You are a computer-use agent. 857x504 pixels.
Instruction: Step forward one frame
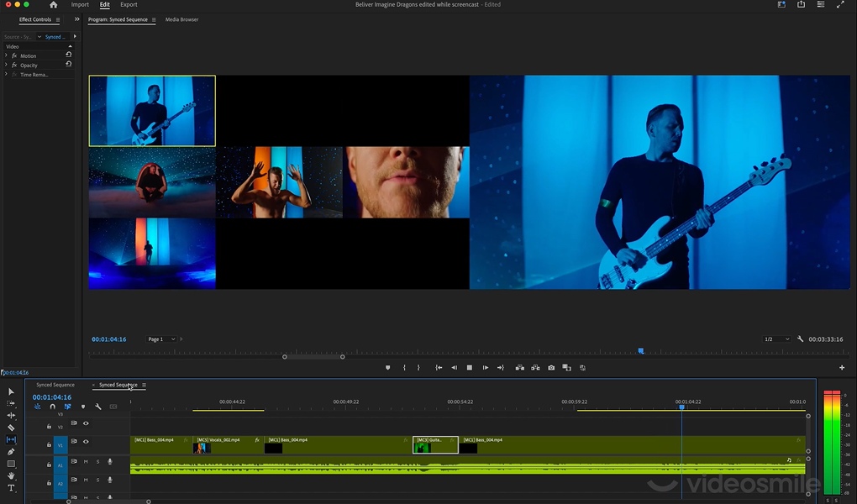[x=486, y=368]
